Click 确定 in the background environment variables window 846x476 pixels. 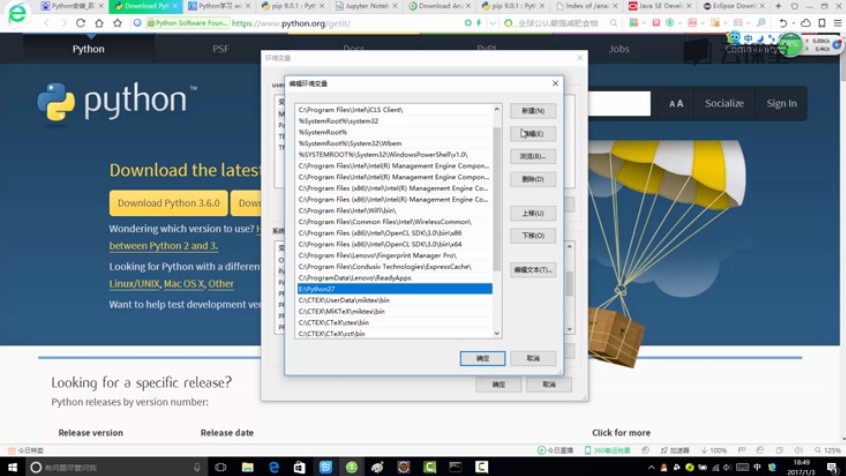(499, 384)
